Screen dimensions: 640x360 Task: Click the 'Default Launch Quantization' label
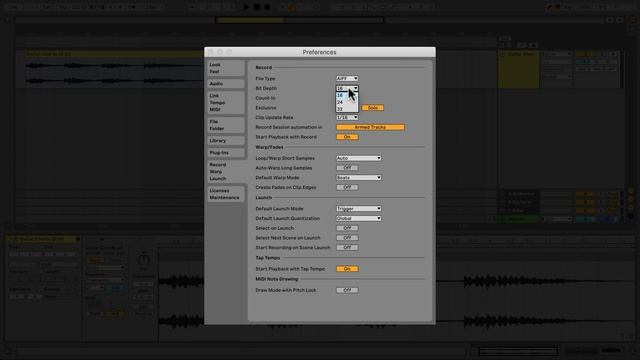point(288,218)
